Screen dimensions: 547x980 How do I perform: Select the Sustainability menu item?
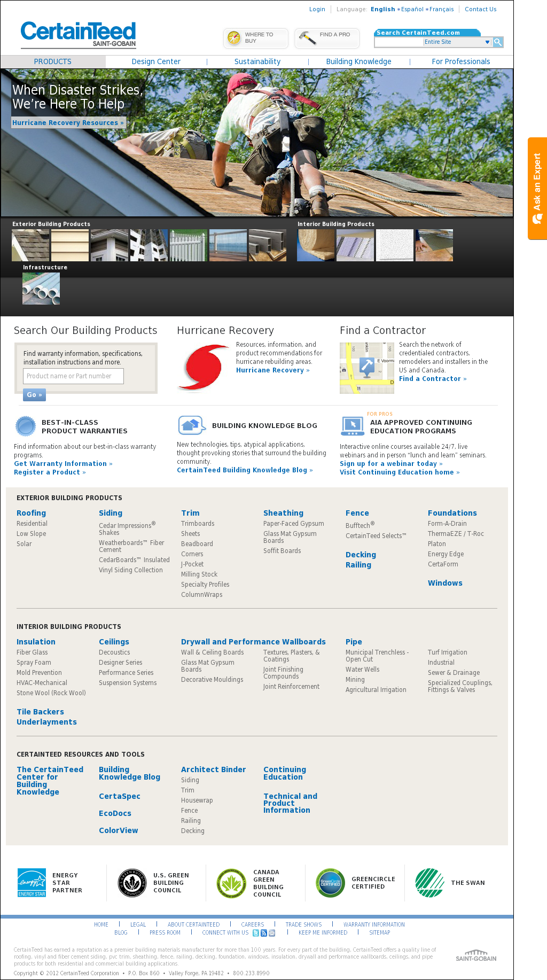pos(257,62)
